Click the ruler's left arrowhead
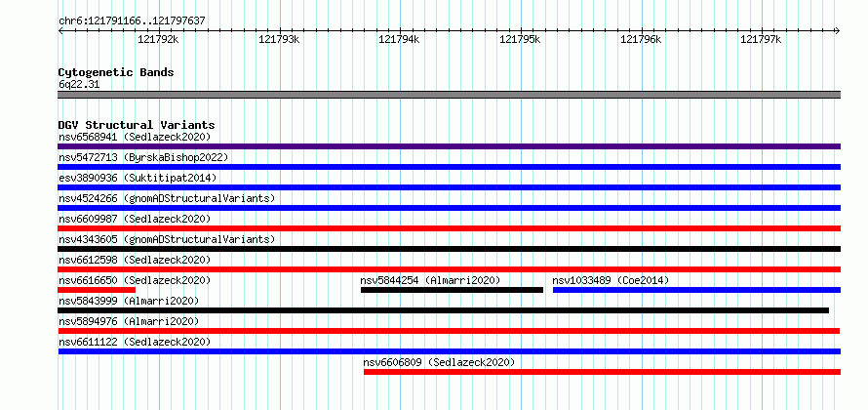 60,30
